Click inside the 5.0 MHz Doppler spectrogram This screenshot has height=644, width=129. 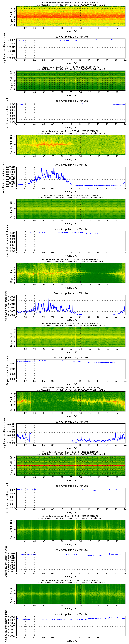click(71, 209)
